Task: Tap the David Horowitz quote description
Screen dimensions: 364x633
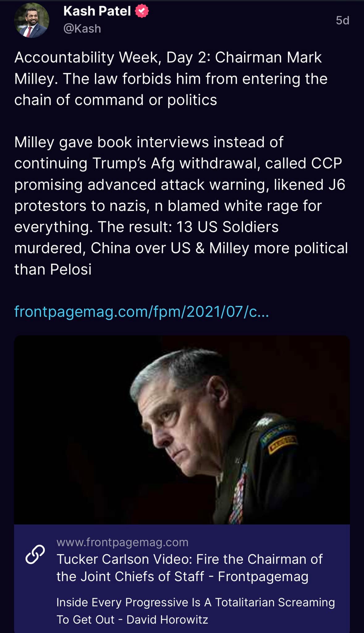Action: click(x=196, y=611)
